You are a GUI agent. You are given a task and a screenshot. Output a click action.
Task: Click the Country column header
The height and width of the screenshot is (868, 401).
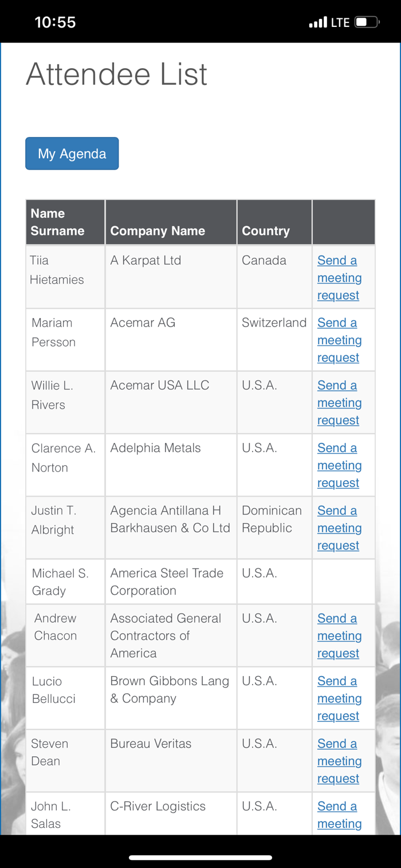click(266, 231)
